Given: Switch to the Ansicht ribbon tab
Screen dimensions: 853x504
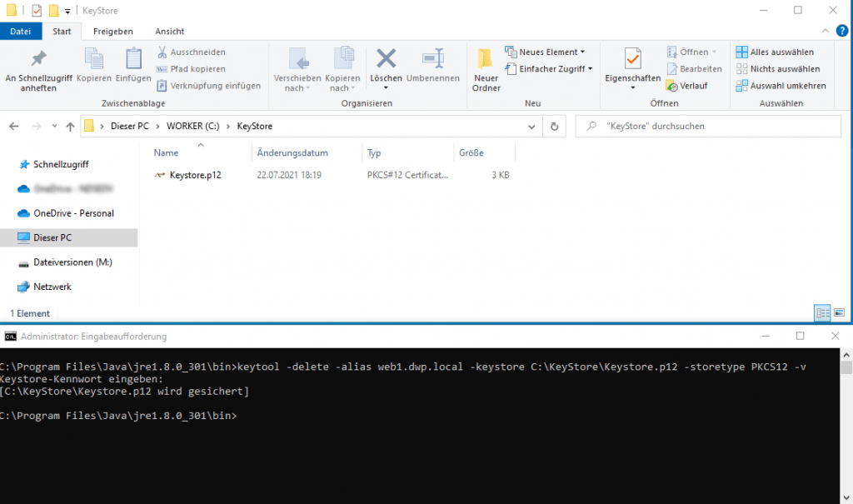Looking at the screenshot, I should pyautogui.click(x=170, y=32).
